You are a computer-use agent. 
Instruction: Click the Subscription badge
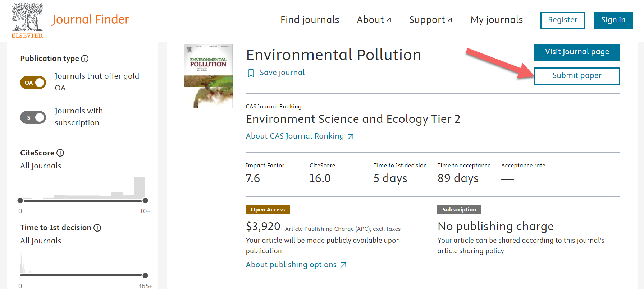click(459, 210)
